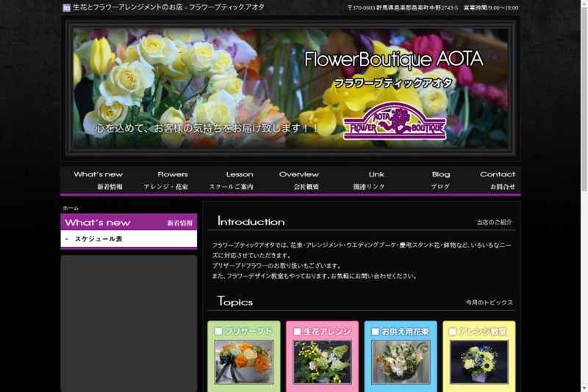Image resolution: width=588 pixels, height=392 pixels.
Task: Click the ホーム breadcrumb link
Action: [71, 208]
